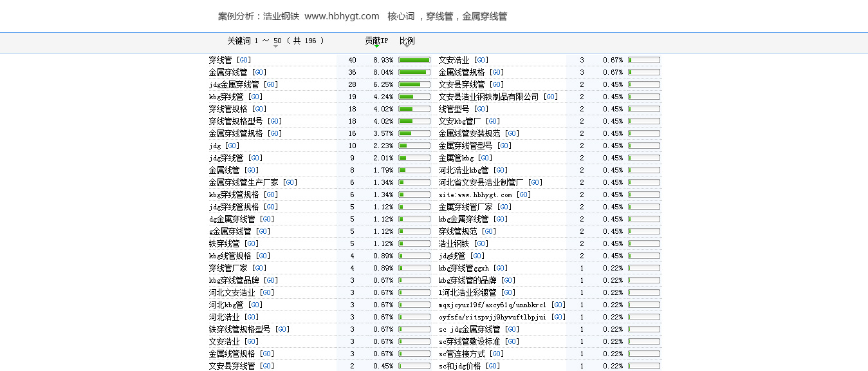This screenshot has height=371, width=868.
Task: Open GO link for 金属穿线管厂家
Action: point(504,207)
